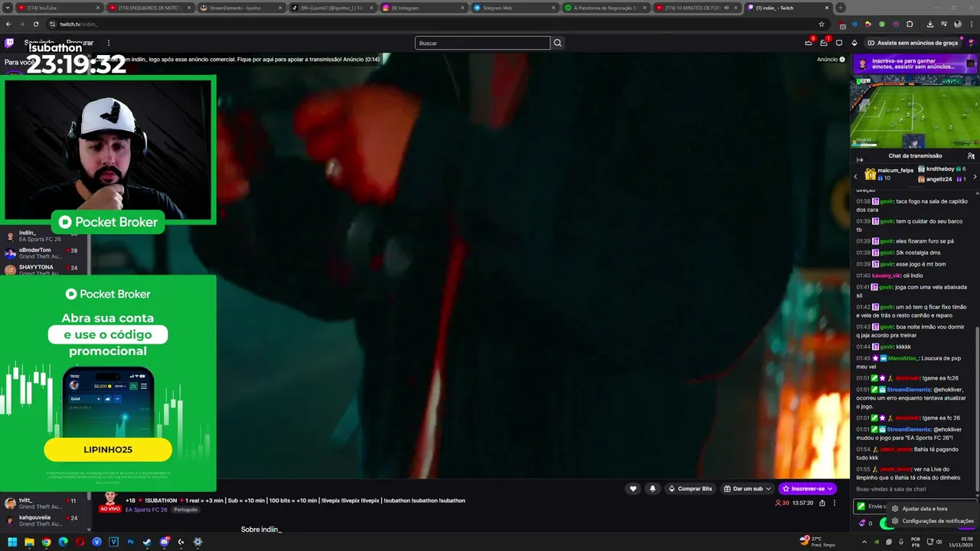The image size is (980, 551).
Task: Go back in browser
Action: coord(8,24)
